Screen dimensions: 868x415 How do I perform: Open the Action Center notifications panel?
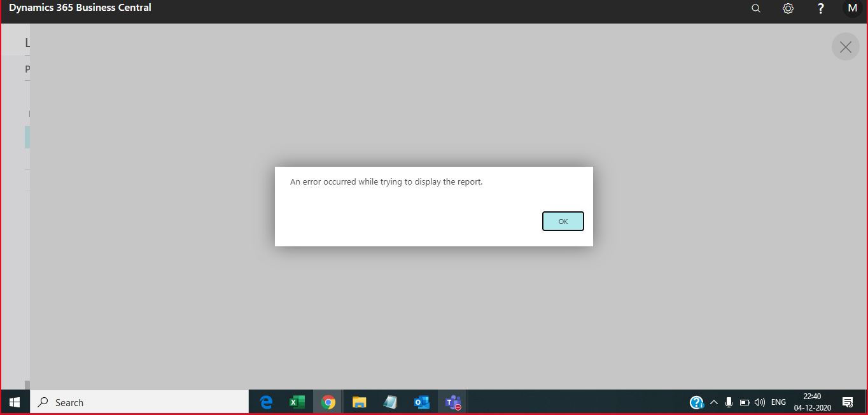click(x=848, y=402)
